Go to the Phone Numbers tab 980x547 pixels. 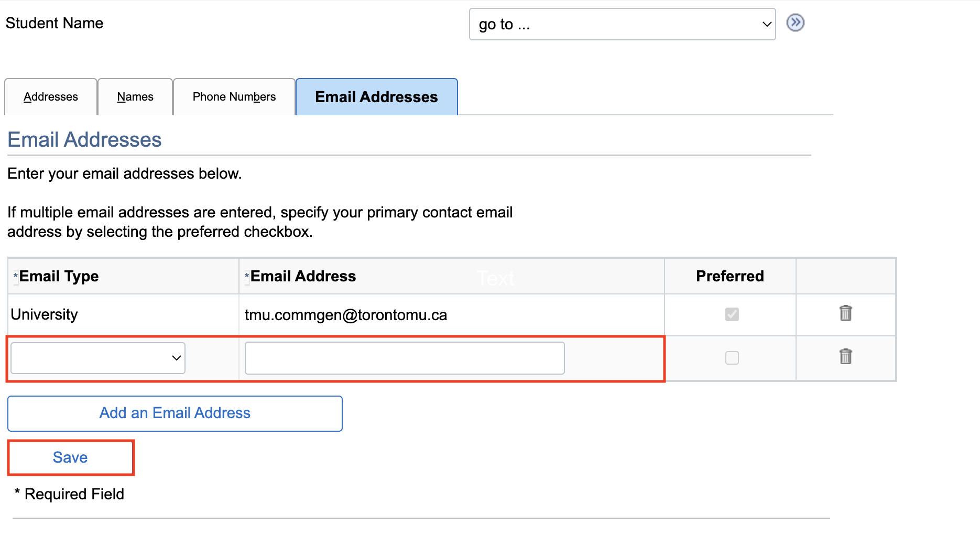234,97
